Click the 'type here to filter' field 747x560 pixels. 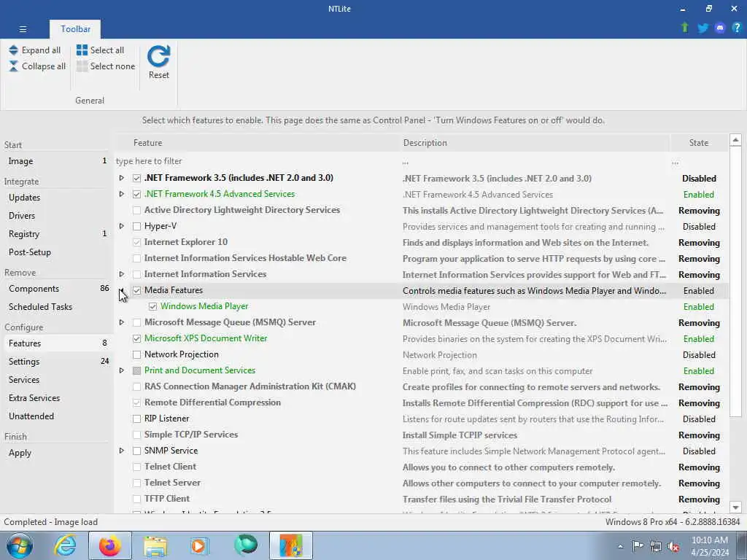coord(258,161)
